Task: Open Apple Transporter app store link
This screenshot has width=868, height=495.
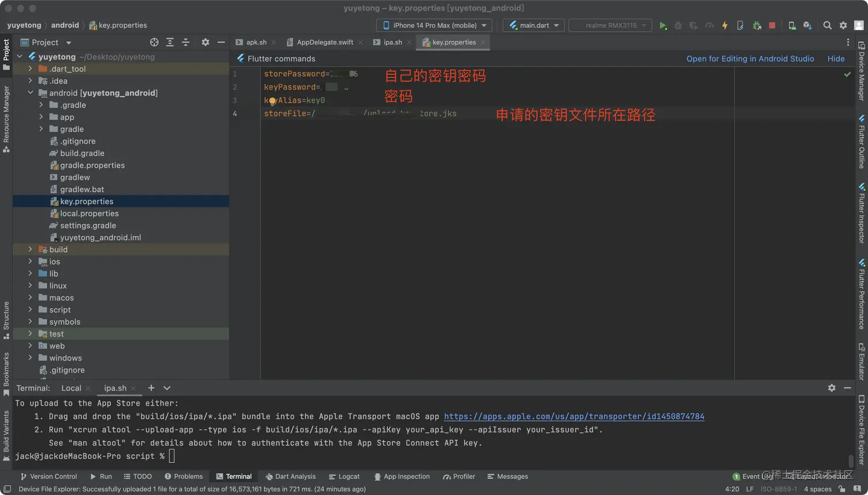Action: pos(574,416)
